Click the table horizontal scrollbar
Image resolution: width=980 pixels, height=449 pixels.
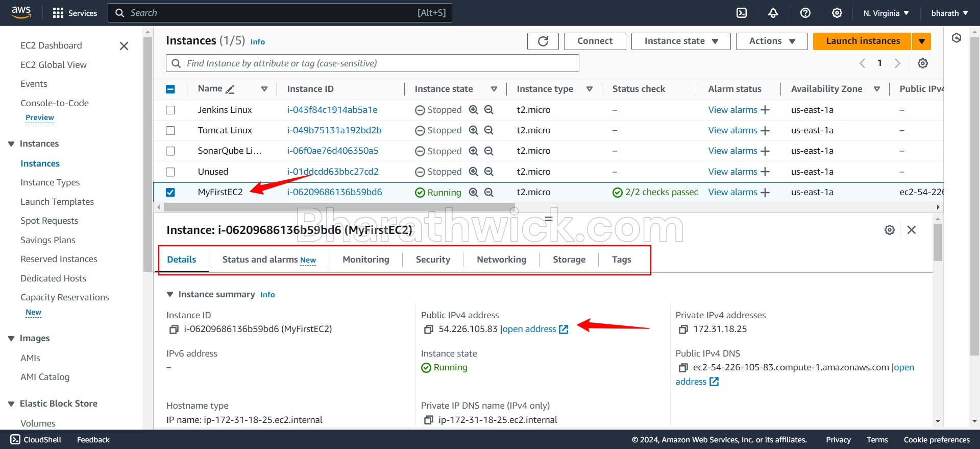click(339, 207)
